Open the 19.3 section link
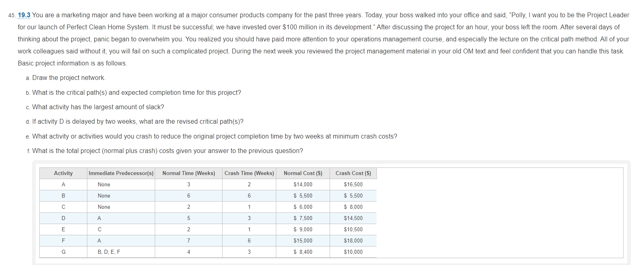The width and height of the screenshot is (644, 265). 24,15
